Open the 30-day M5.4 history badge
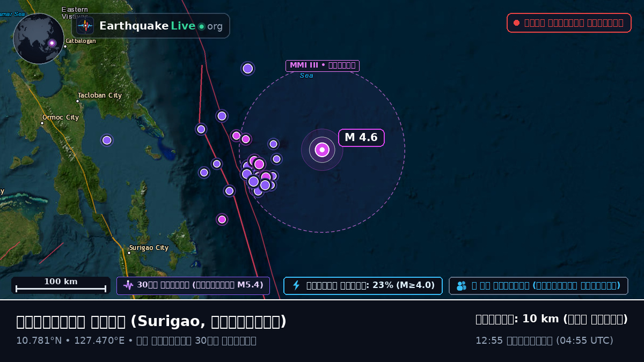The image size is (644, 362). coord(193,285)
